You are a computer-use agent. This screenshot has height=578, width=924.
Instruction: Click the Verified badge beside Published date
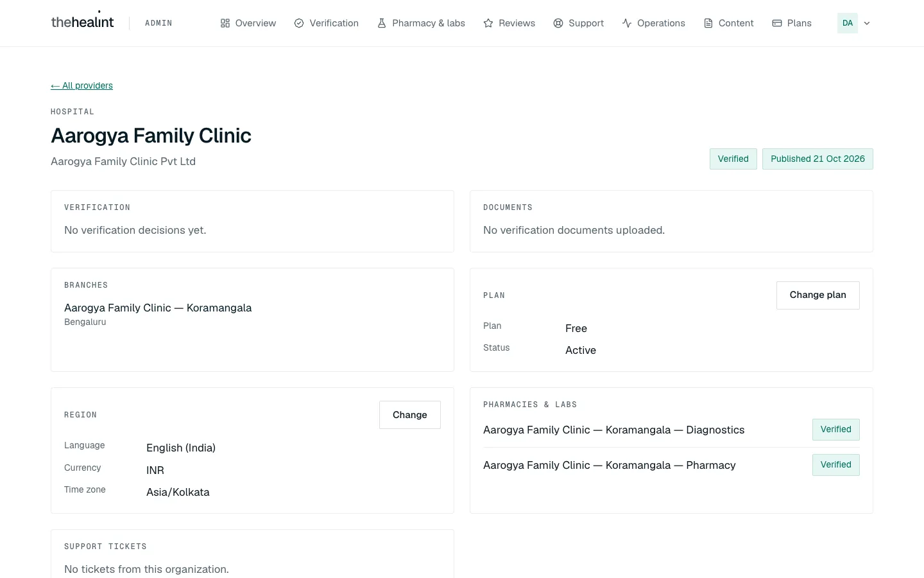733,159
